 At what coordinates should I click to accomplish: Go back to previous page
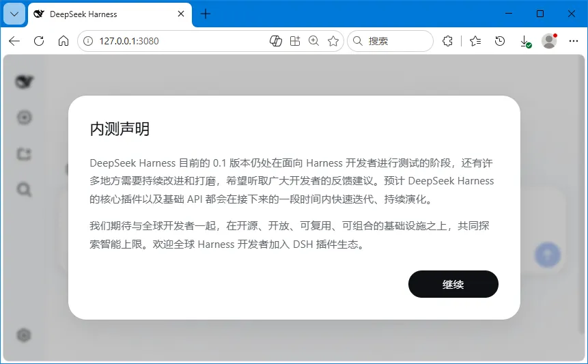(14, 41)
